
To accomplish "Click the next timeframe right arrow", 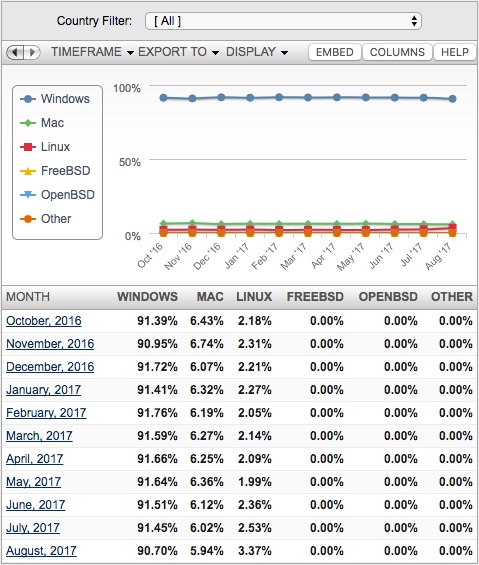I will coord(32,52).
